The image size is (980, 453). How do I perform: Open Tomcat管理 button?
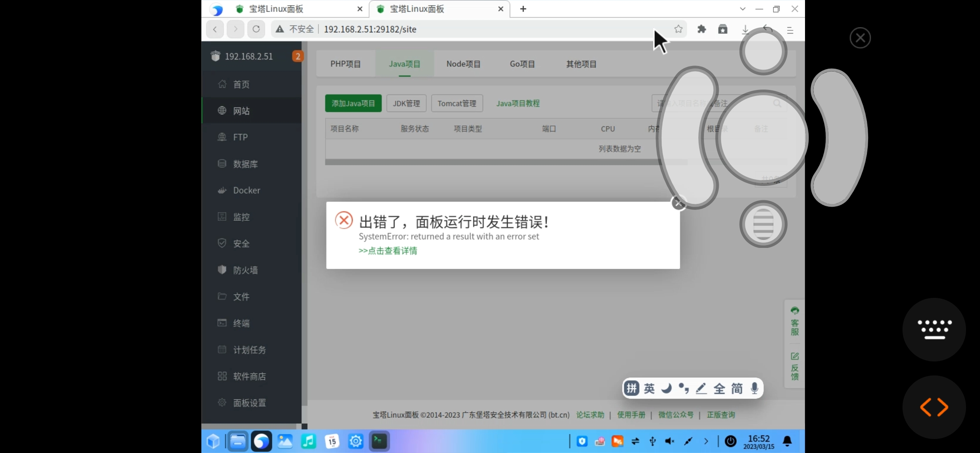click(457, 104)
